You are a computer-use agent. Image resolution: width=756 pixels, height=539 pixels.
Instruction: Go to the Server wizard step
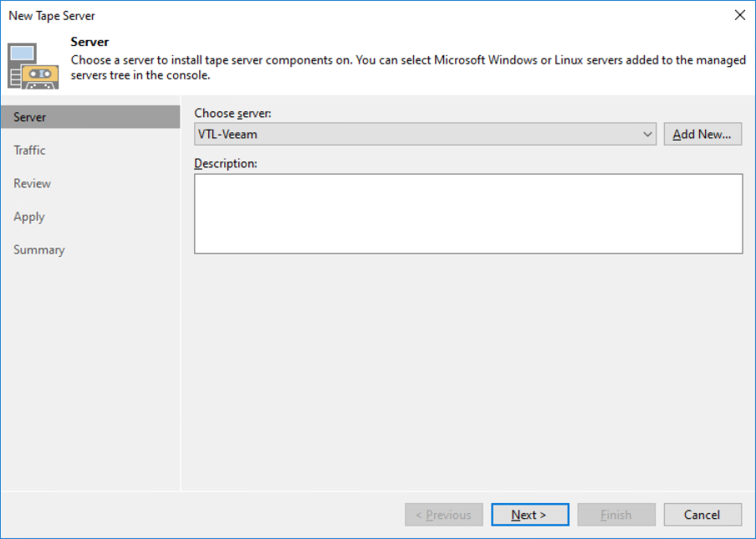(90, 117)
